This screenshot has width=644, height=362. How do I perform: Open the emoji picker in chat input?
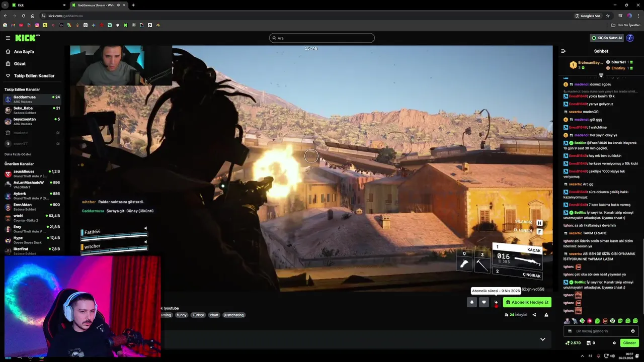coord(633,331)
